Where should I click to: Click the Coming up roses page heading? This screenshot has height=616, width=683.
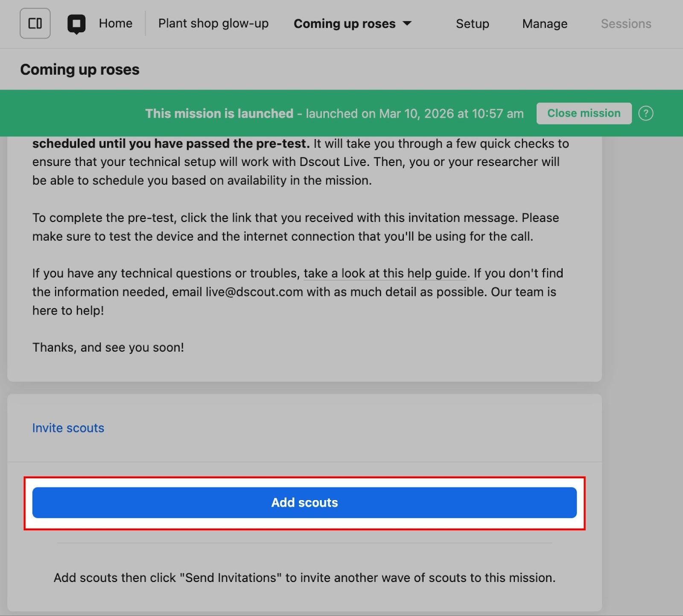pyautogui.click(x=80, y=70)
